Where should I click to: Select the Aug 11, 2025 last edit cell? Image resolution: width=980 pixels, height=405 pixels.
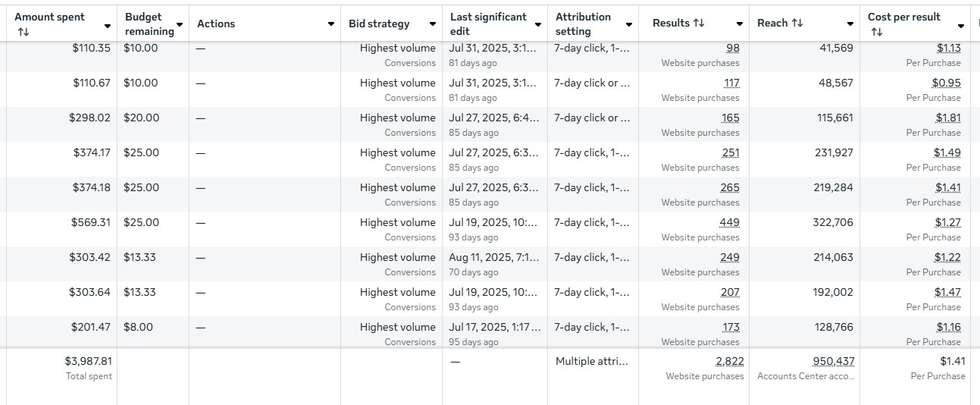[x=494, y=257]
